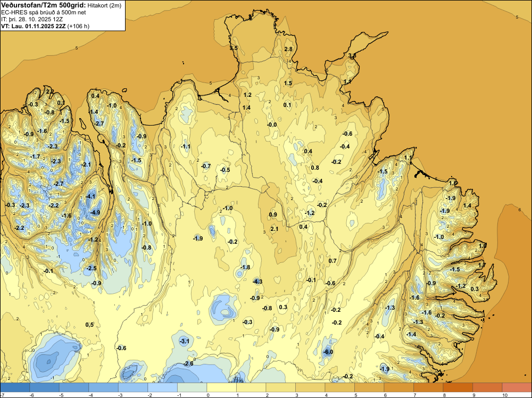Click the -2.1 temperature value
This screenshot has width=532, height=398.
86,164
